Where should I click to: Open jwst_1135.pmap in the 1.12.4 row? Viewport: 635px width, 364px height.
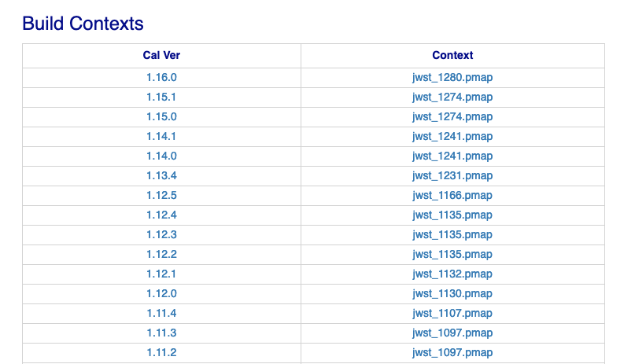[452, 215]
